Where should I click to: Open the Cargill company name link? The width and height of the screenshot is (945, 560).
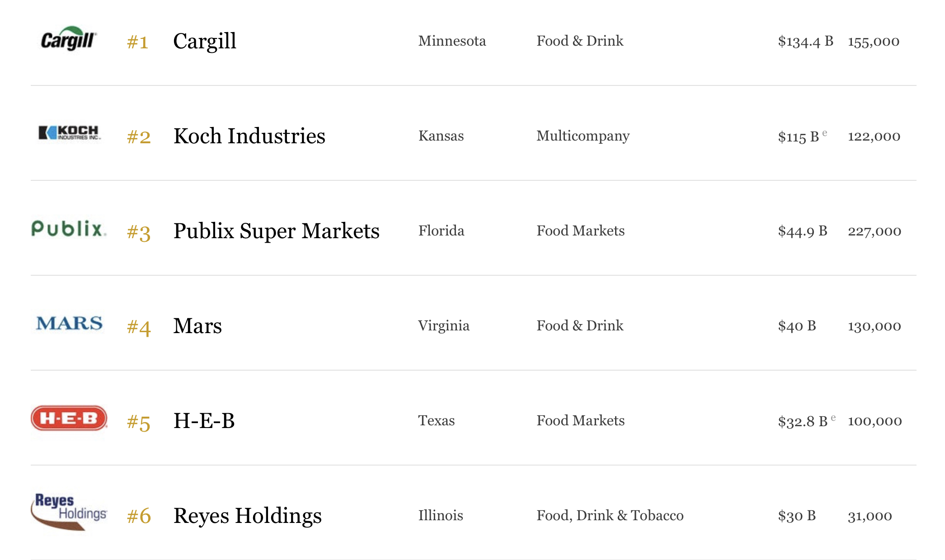point(205,41)
